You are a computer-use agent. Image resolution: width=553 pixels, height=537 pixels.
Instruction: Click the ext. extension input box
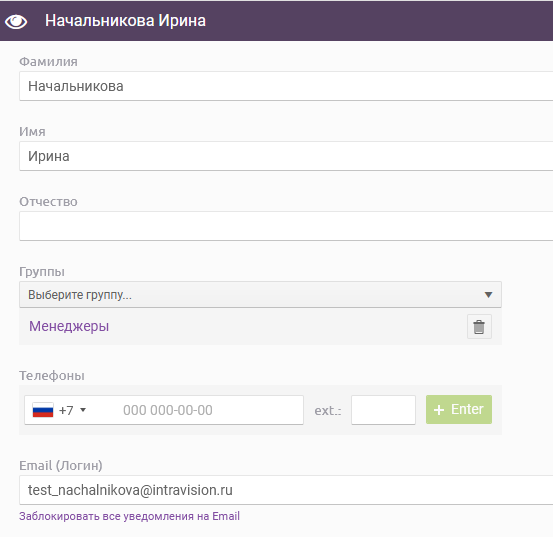(x=383, y=410)
